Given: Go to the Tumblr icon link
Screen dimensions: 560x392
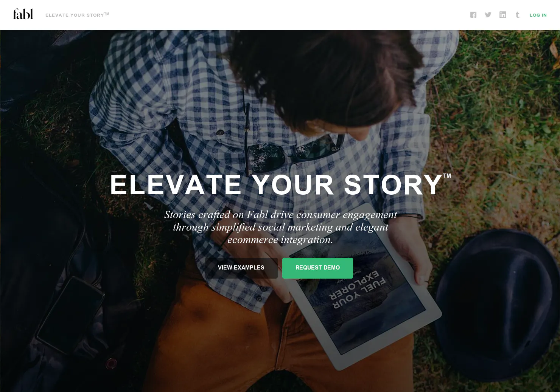Looking at the screenshot, I should tap(517, 15).
